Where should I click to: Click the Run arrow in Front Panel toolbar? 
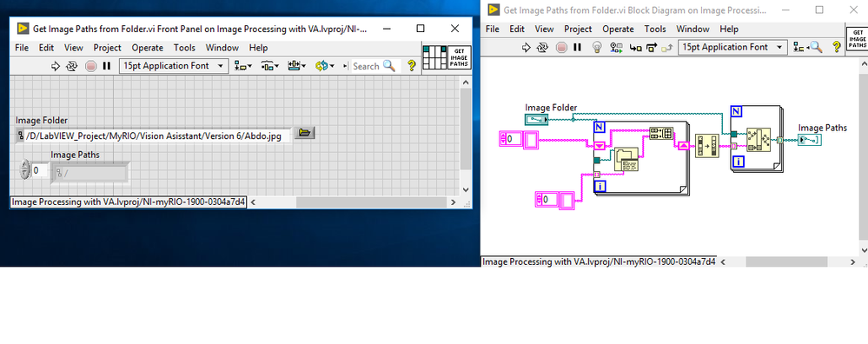pos(56,66)
